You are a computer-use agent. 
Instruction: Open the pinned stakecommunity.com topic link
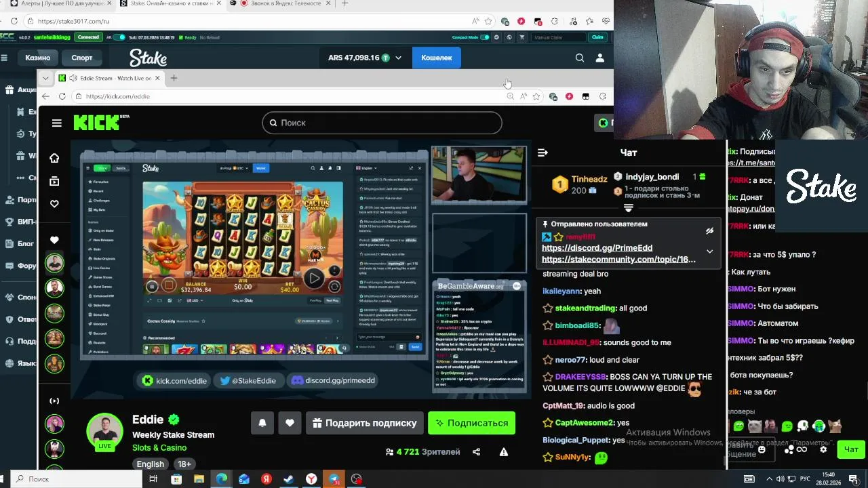618,260
